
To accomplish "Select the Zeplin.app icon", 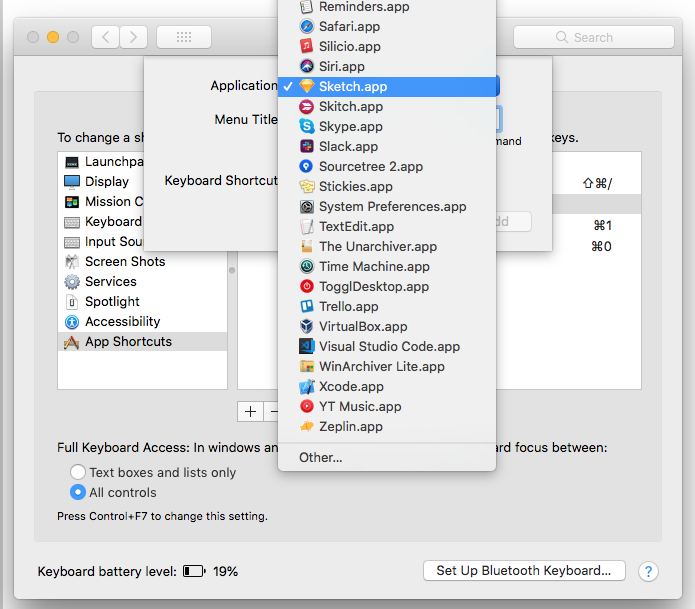I will click(x=306, y=426).
